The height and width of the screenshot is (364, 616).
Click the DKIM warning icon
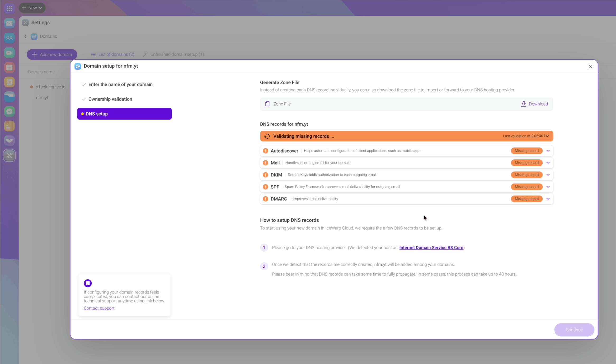tap(265, 175)
